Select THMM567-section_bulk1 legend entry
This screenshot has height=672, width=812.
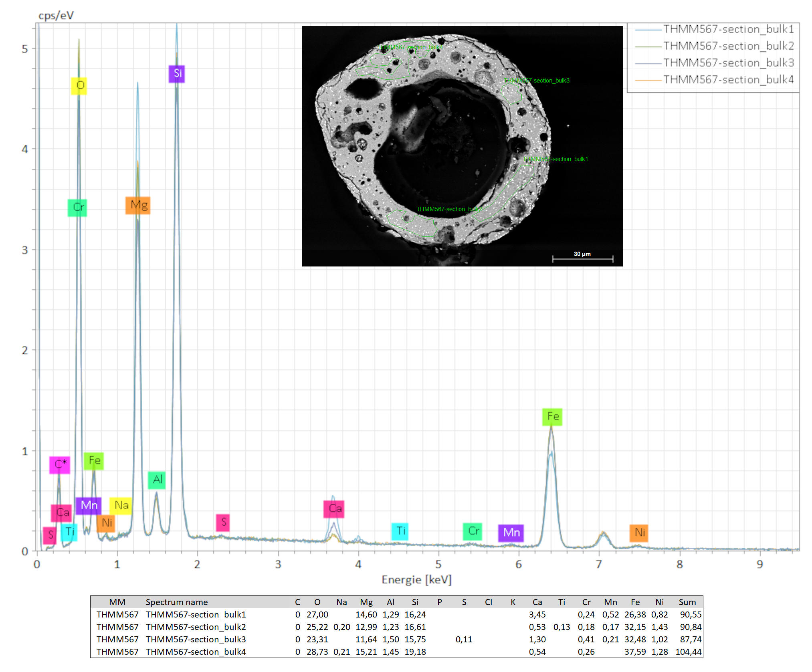click(x=728, y=29)
